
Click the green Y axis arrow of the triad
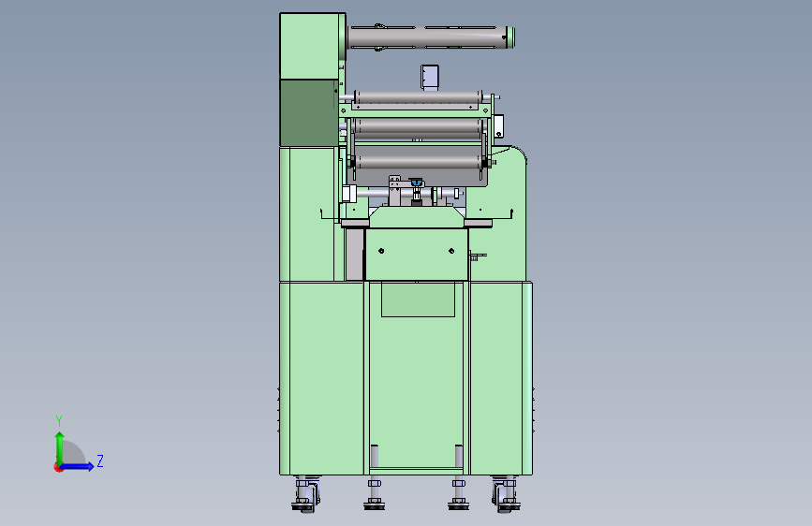point(60,447)
